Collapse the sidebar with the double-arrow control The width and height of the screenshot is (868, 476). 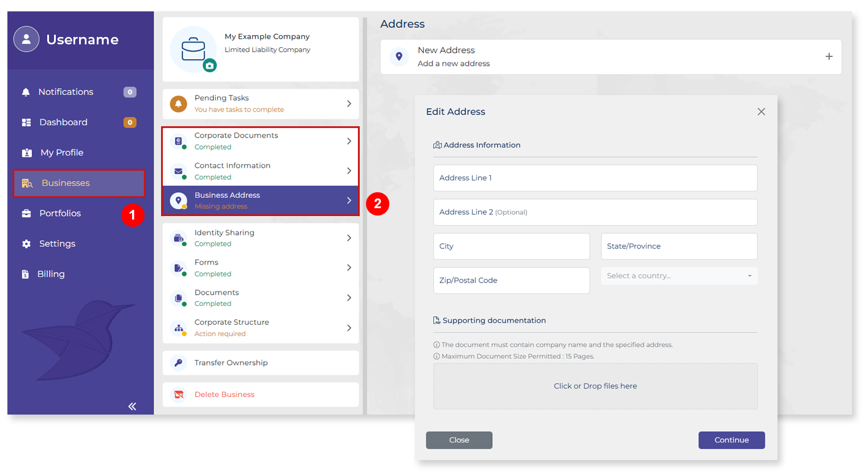(132, 406)
